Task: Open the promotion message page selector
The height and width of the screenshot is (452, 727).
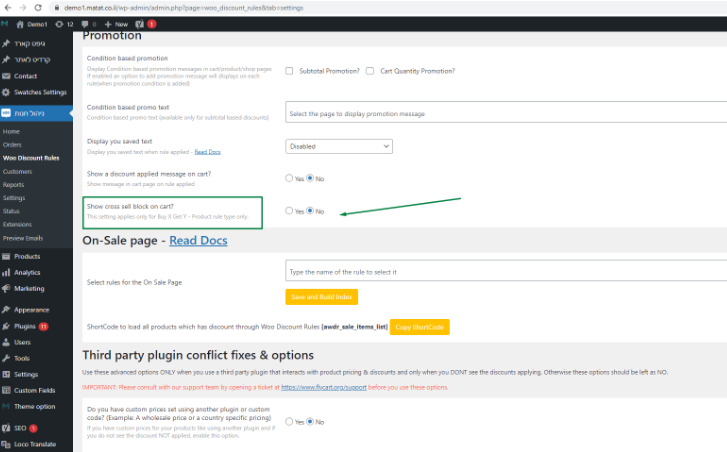Action: click(505, 113)
